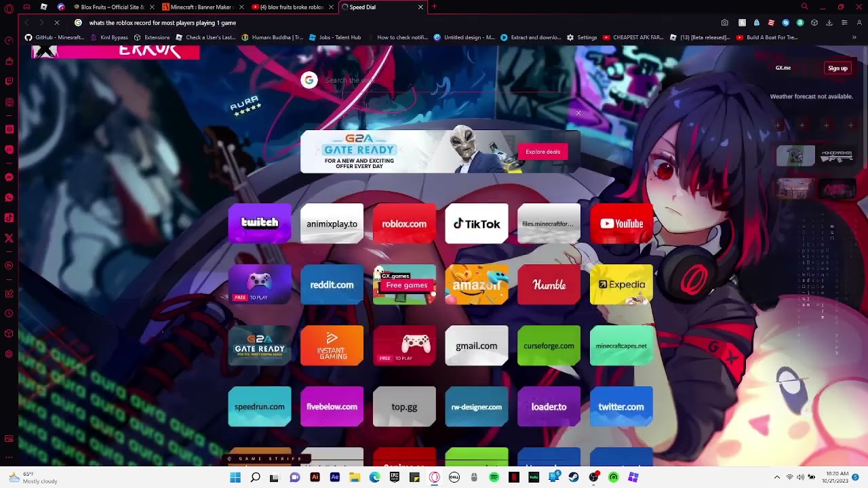
Task: Open the Build A Boat For Tre bookmark
Action: click(x=766, y=37)
